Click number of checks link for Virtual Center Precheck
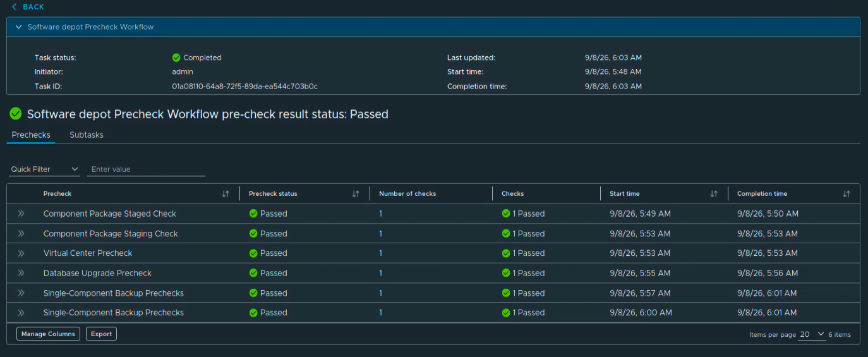The height and width of the screenshot is (357, 868). [381, 253]
